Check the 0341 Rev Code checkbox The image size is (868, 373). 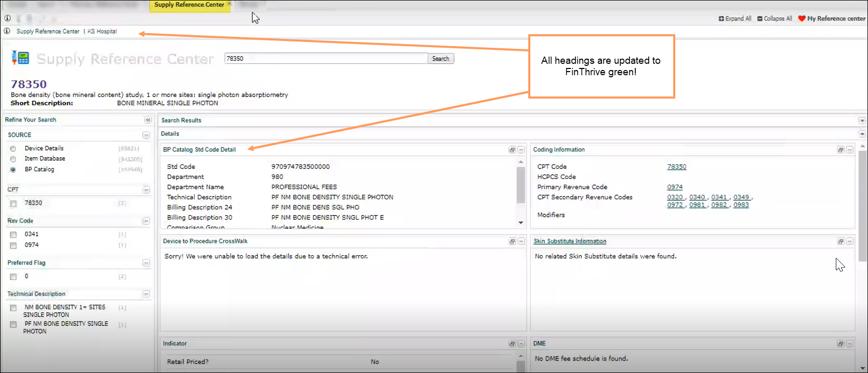[14, 235]
